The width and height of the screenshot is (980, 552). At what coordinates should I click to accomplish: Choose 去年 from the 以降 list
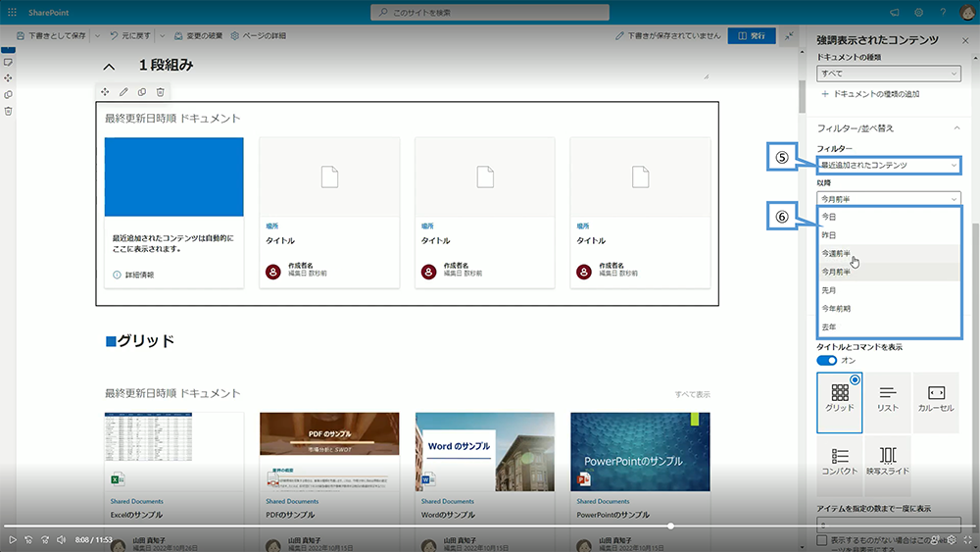889,326
